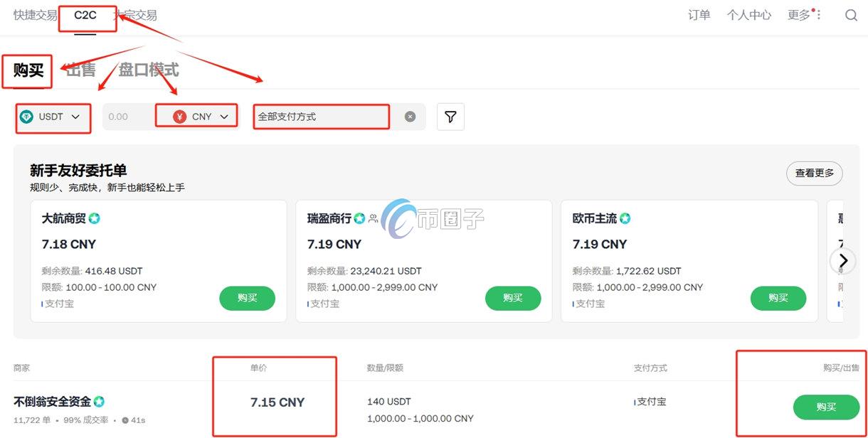This screenshot has width=868, height=438.
Task: Open the 全部支付方式 payment dropdown
Action: click(320, 116)
